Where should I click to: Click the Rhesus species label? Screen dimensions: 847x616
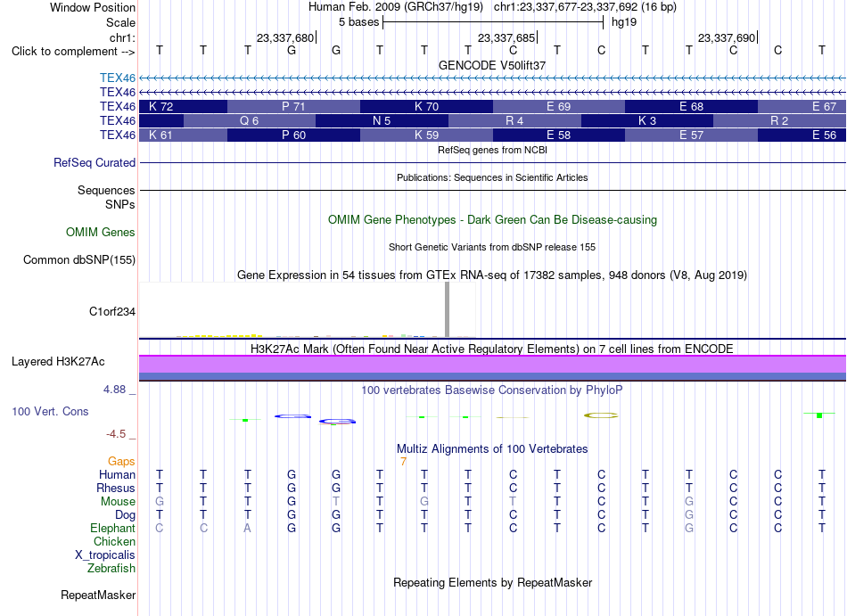[x=116, y=488]
